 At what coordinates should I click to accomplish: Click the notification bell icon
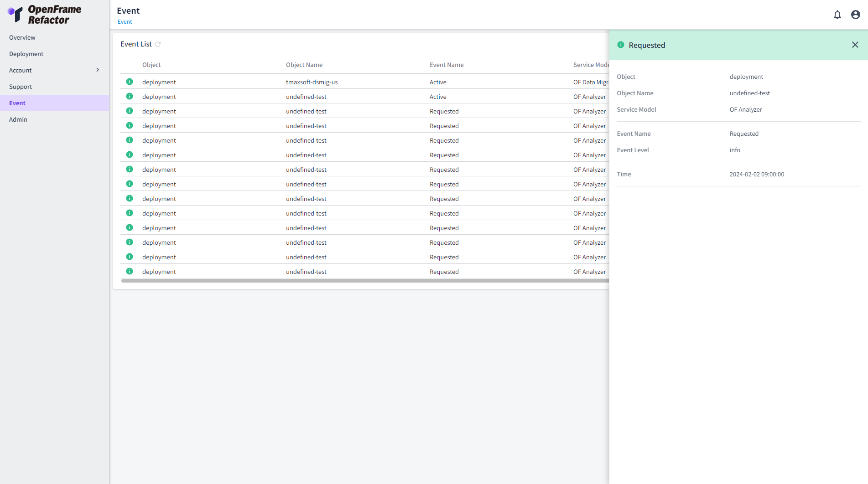click(837, 15)
